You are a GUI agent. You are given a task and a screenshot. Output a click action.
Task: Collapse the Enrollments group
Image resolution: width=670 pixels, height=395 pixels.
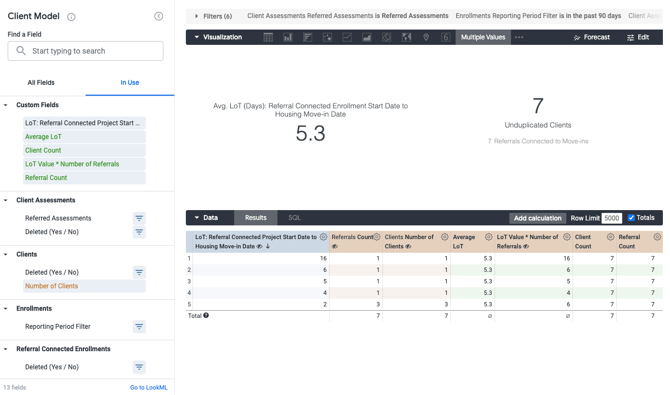[6, 309]
